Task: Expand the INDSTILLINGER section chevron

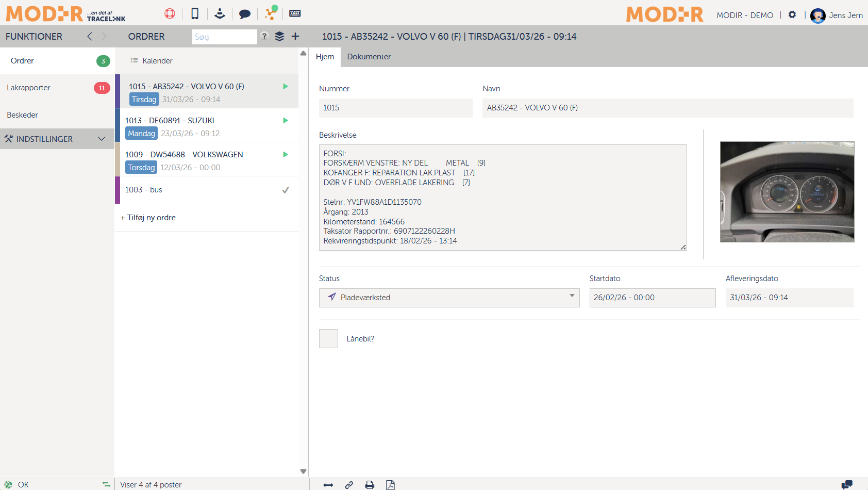Action: pyautogui.click(x=102, y=139)
